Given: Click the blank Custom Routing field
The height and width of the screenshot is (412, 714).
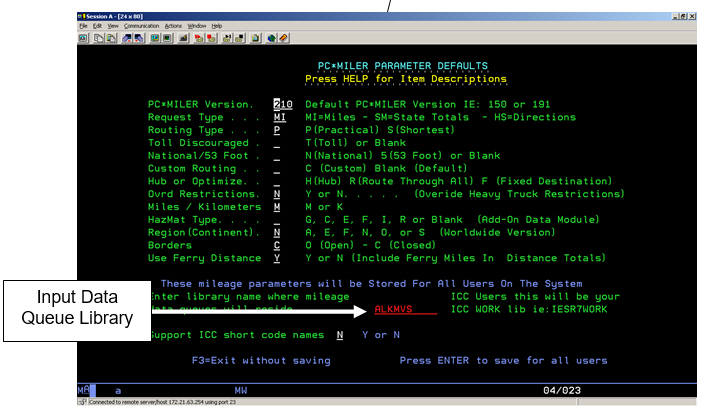Looking at the screenshot, I should [276, 168].
